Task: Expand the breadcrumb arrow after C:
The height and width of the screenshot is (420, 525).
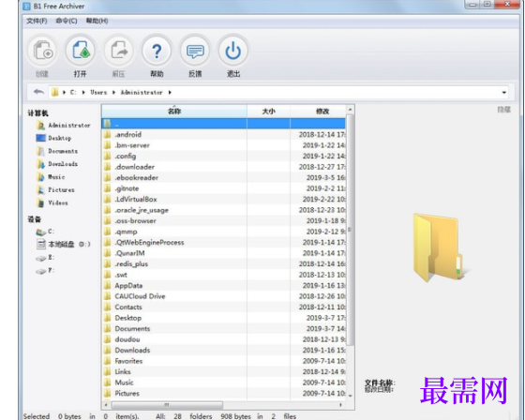Action: click(83, 93)
